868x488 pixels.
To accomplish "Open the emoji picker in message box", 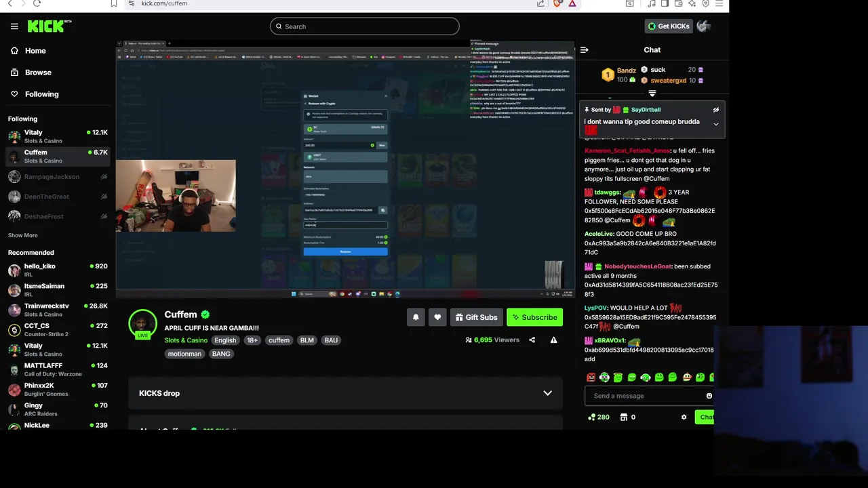I will coord(709,396).
